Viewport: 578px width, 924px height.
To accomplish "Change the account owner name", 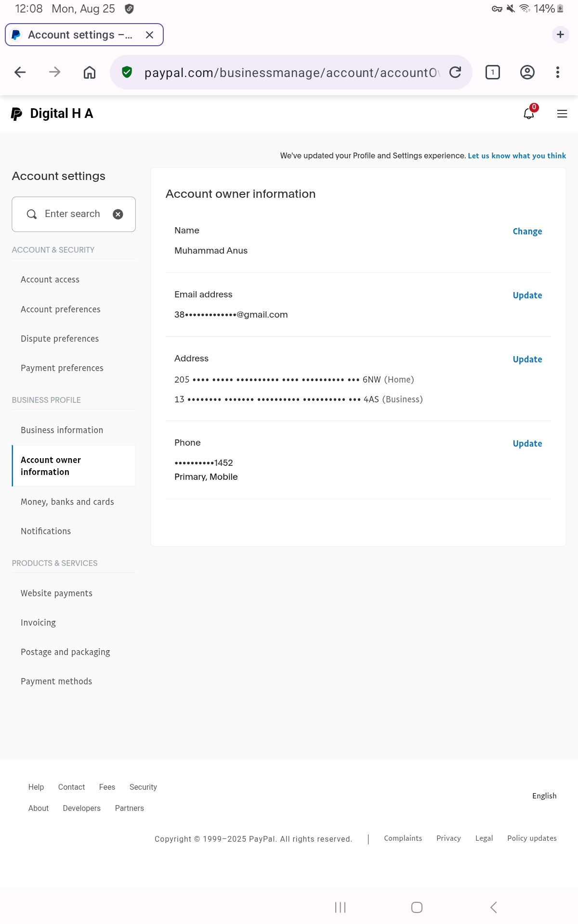I will (527, 231).
